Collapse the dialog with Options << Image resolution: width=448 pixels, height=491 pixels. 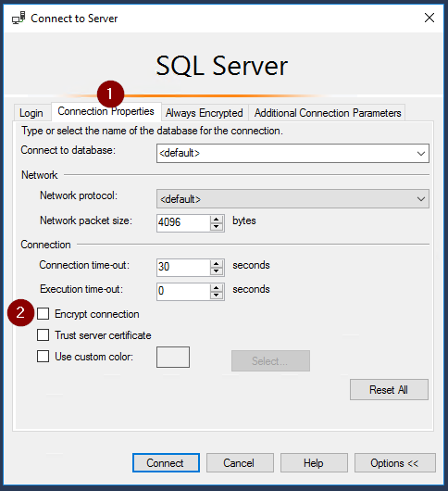395,462
